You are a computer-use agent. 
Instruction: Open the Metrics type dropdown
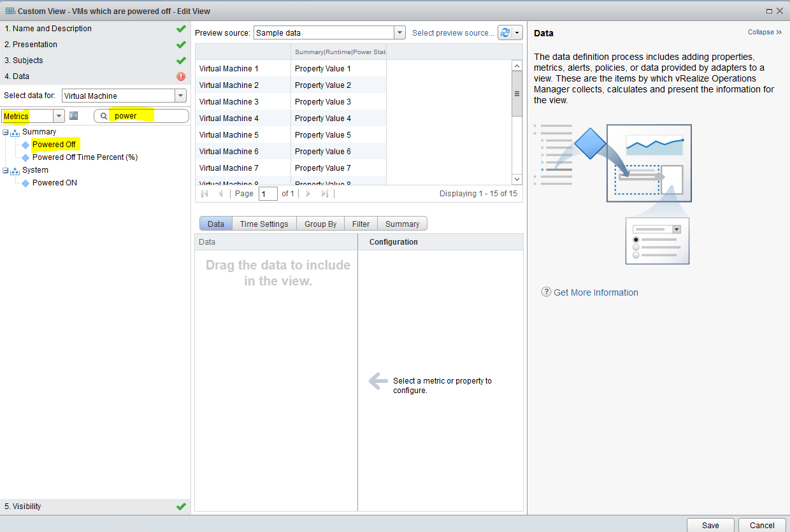(59, 116)
